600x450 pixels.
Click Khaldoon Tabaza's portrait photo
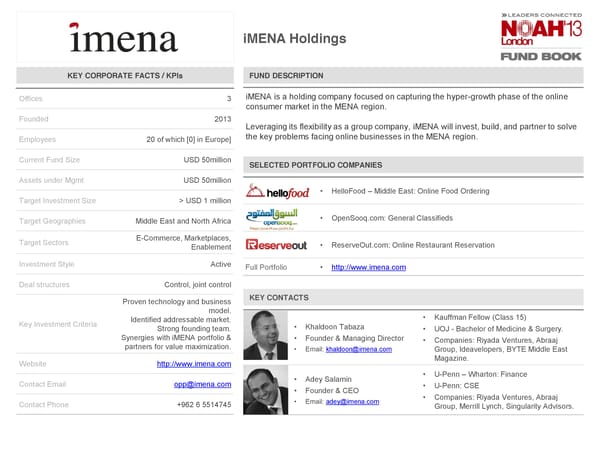pyautogui.click(x=264, y=336)
